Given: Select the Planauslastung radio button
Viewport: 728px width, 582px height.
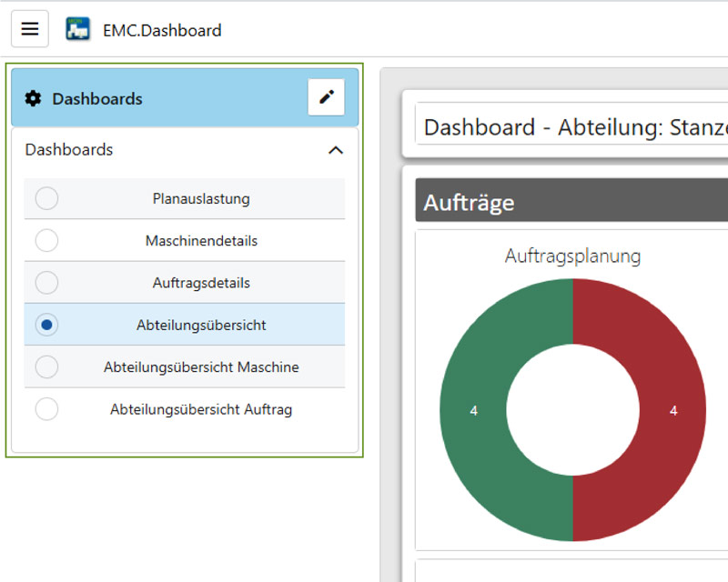Looking at the screenshot, I should 46,198.
